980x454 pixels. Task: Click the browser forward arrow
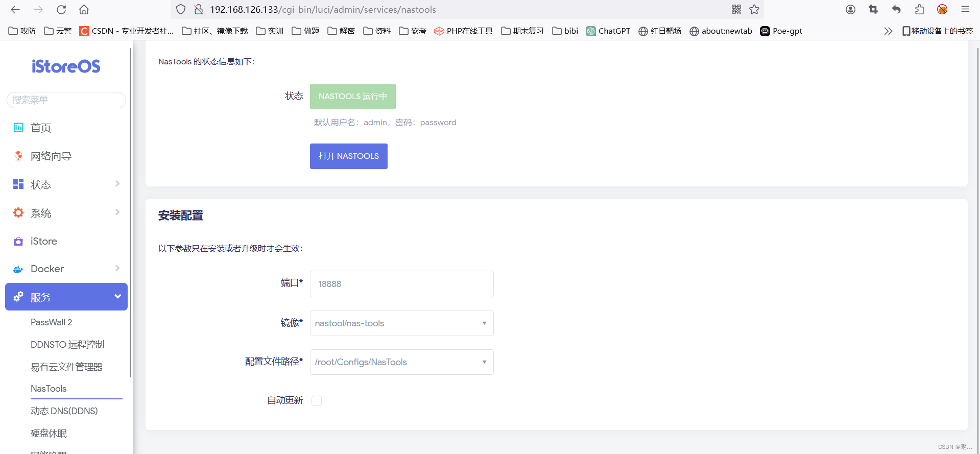tap(38, 9)
